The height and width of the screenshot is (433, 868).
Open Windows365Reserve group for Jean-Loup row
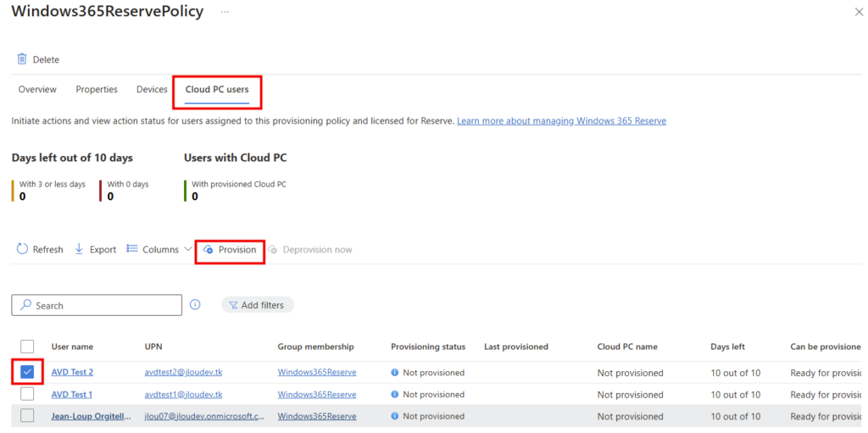point(317,416)
